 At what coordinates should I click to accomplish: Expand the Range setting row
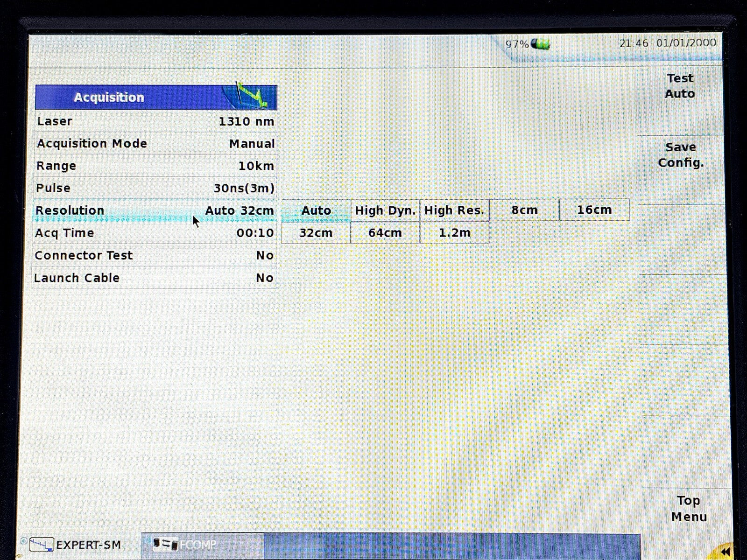coord(155,166)
